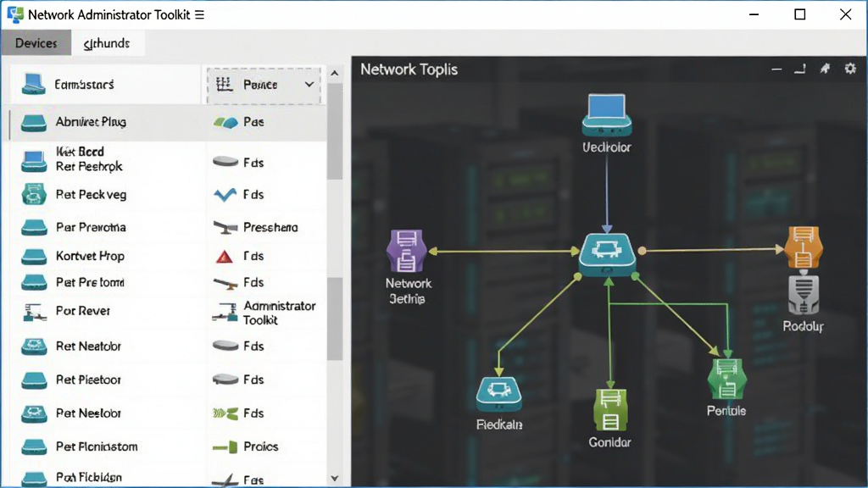Select the Ret Peehrpk laptop icon
868x488 pixels.
coord(34,160)
